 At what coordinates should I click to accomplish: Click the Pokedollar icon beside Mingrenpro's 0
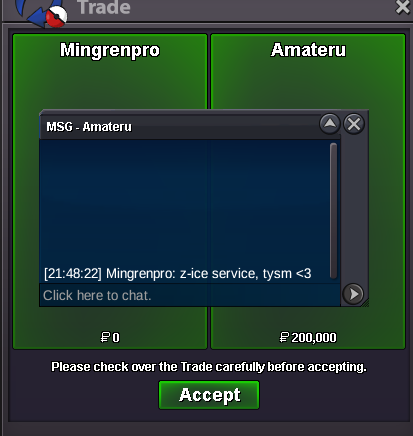(x=105, y=337)
